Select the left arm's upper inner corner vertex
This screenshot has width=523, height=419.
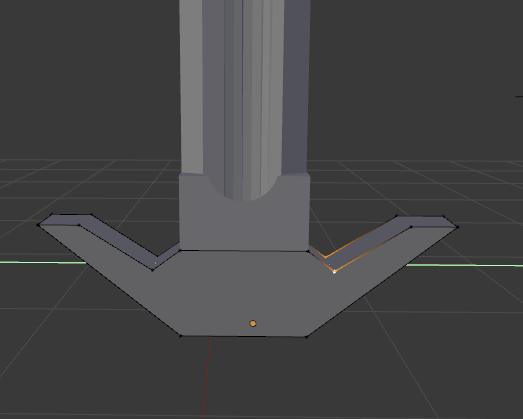coord(79,225)
